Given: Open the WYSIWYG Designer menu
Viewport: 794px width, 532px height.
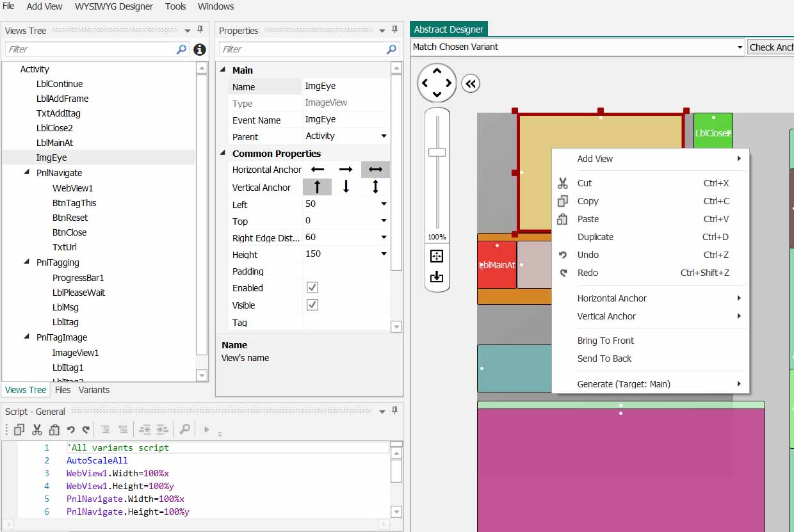Looking at the screenshot, I should coord(114,6).
